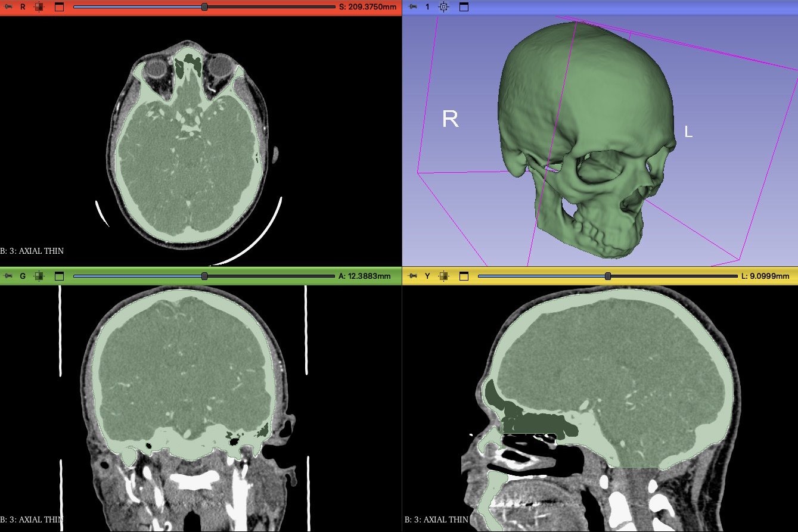Reset field of view in red slice
The height and width of the screenshot is (532, 798).
(39, 7)
